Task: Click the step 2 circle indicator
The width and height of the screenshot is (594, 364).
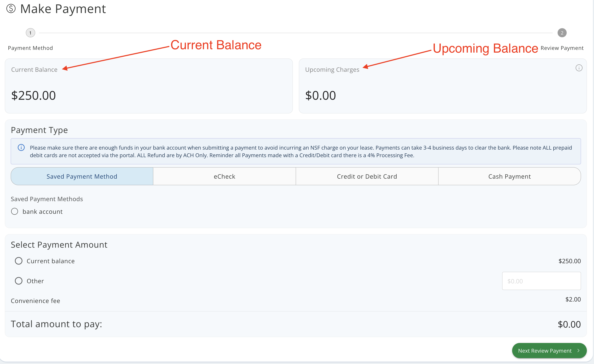Action: pos(562,33)
